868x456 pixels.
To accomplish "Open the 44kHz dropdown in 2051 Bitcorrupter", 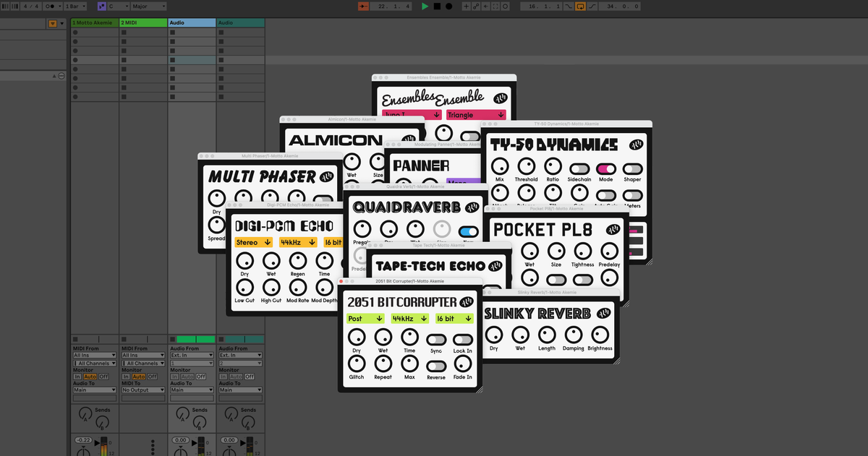I will [410, 318].
